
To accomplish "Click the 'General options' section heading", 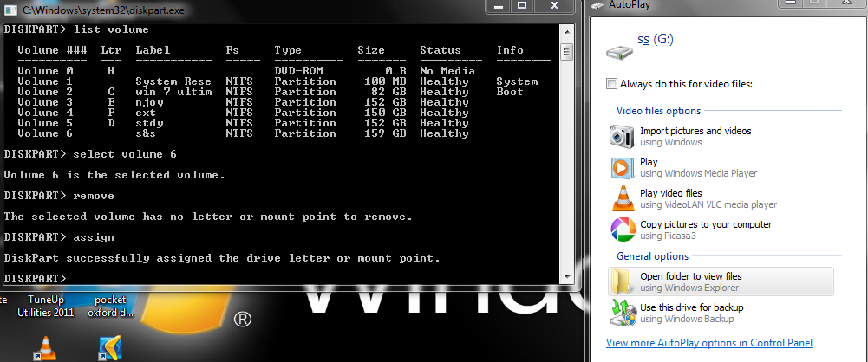I will [x=652, y=256].
